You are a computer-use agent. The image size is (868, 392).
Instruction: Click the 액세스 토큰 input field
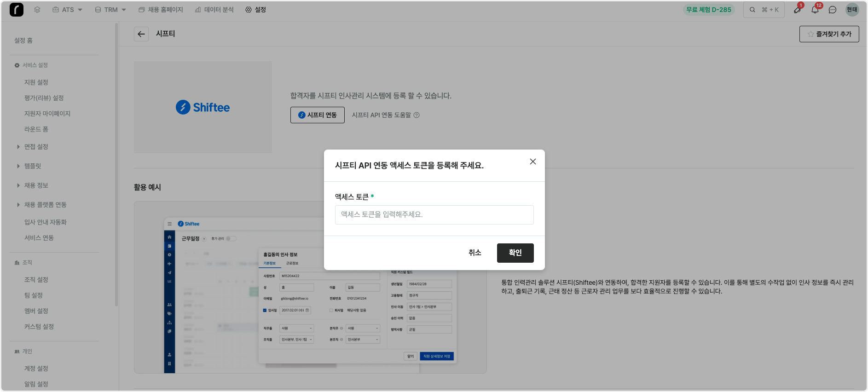[x=434, y=215]
